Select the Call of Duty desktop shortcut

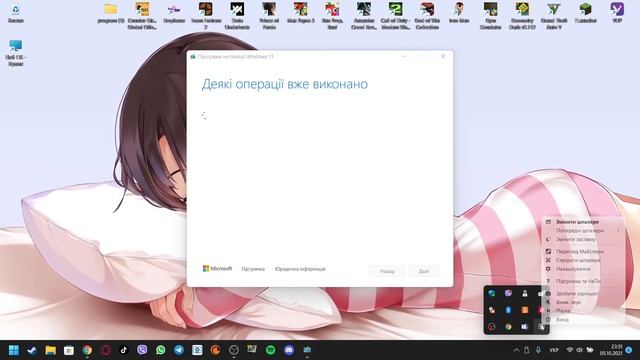(x=396, y=16)
